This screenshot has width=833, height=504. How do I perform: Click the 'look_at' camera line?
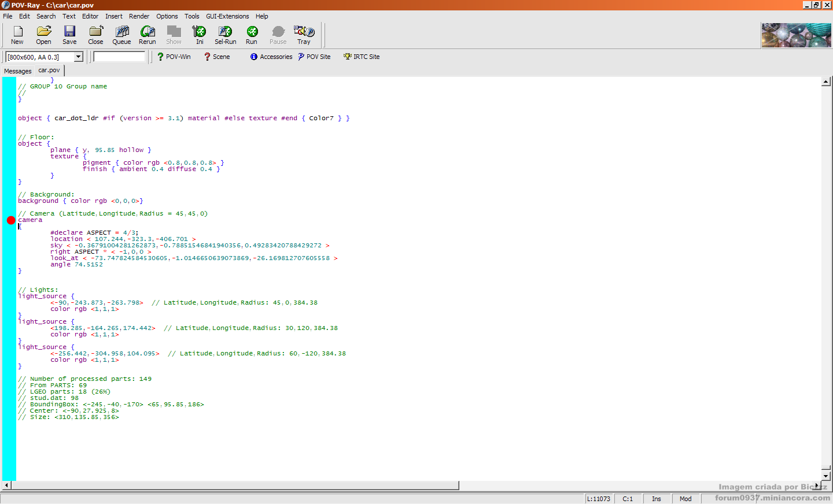click(194, 258)
